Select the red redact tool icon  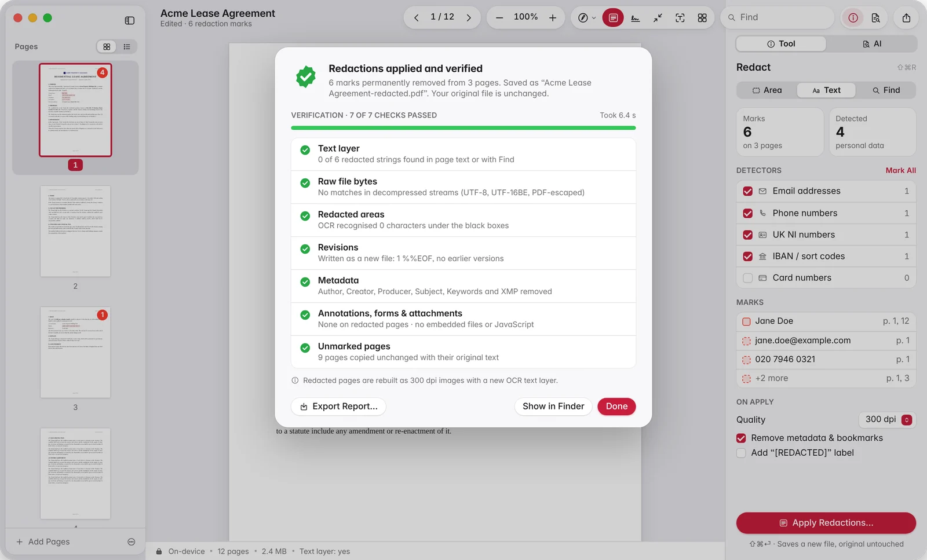[613, 18]
